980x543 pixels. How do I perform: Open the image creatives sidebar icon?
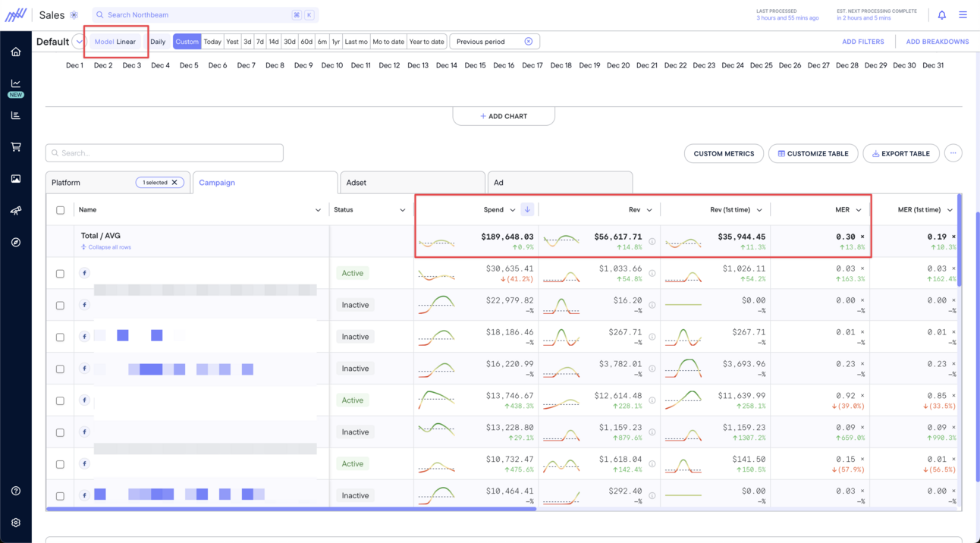16,179
